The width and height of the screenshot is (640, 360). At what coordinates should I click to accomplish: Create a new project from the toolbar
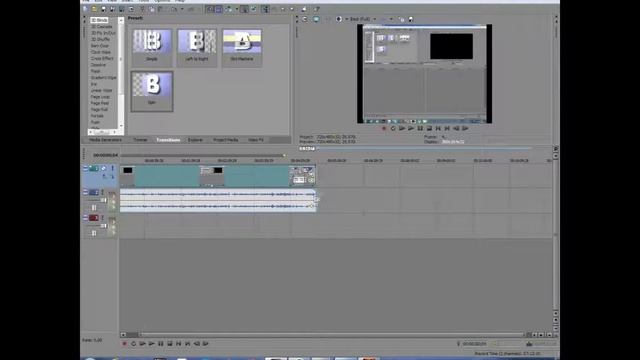pos(84,9)
